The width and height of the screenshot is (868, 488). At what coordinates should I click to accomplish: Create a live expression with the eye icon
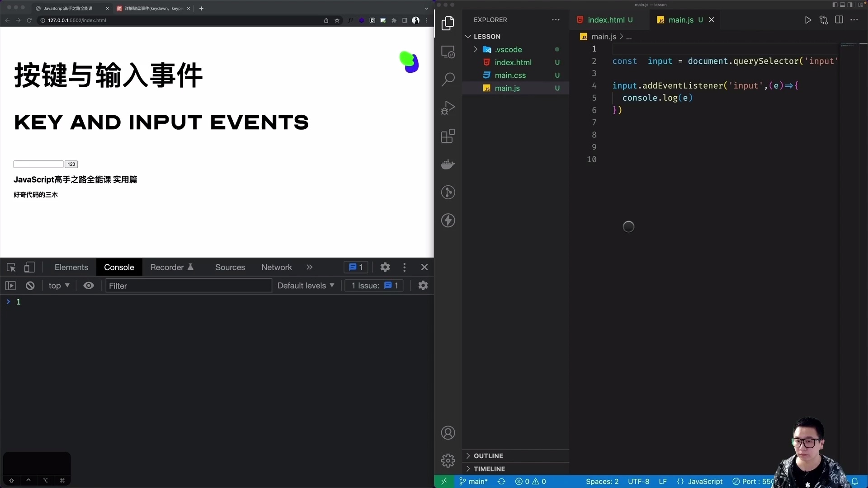(89, 286)
